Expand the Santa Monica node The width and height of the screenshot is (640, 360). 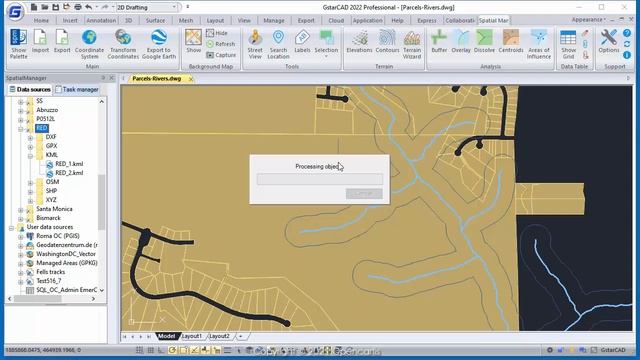20,210
